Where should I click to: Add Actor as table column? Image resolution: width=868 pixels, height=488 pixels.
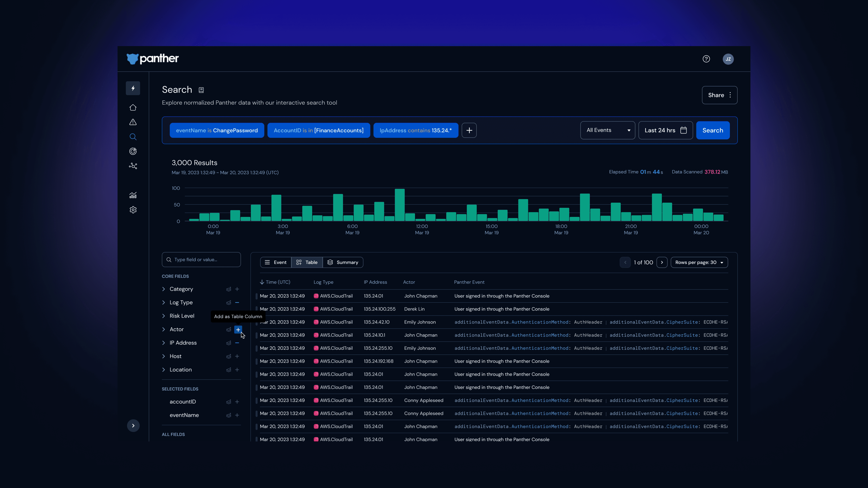point(238,330)
